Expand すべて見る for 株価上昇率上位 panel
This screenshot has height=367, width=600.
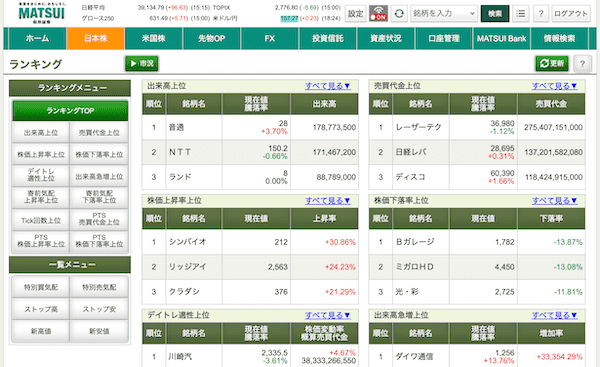[x=328, y=201]
